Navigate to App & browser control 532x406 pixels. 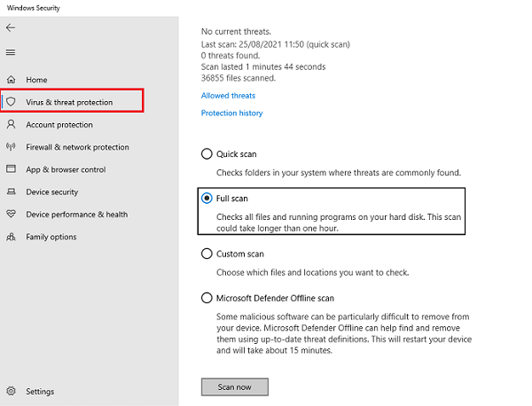coord(66,169)
